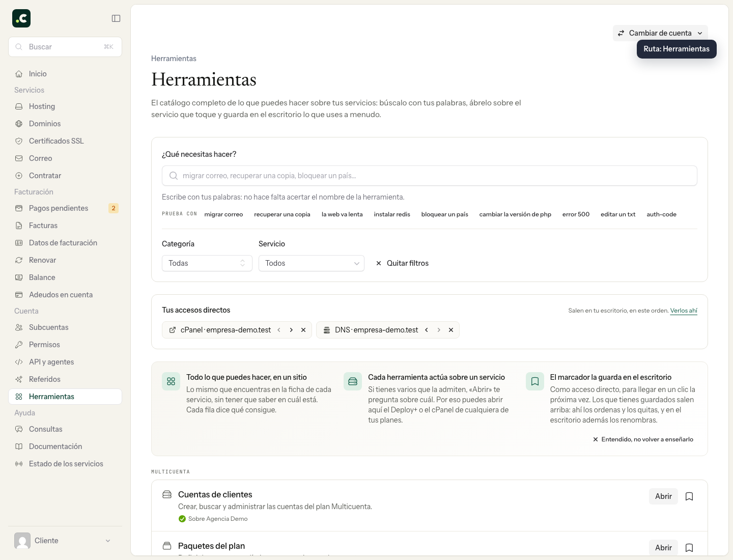Open API y agentes in the sidebar

point(65,362)
